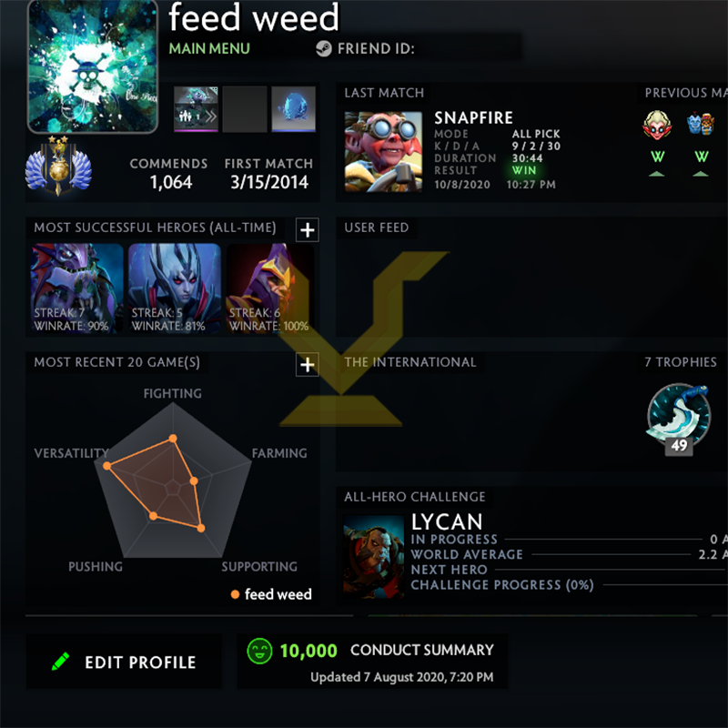Image resolution: width=728 pixels, height=728 pixels.
Task: Click the Lycan all-hero challenge portrait
Action: 374,557
